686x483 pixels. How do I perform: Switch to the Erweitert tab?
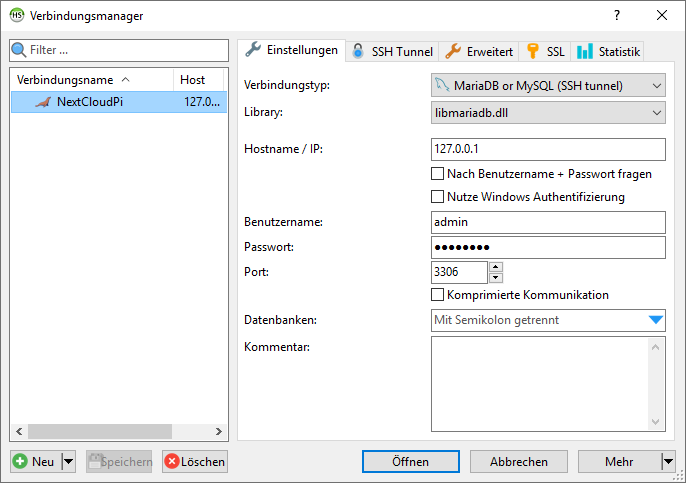(479, 51)
